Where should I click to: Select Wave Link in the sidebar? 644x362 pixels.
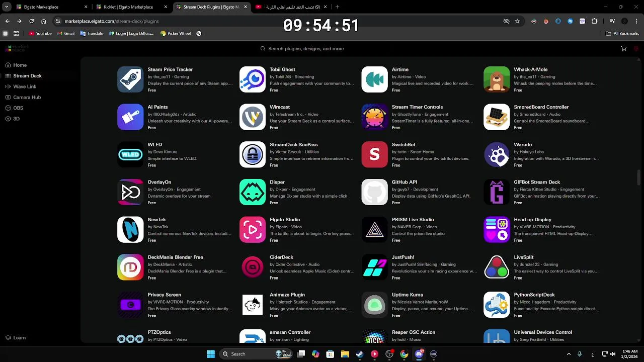pos(21,86)
